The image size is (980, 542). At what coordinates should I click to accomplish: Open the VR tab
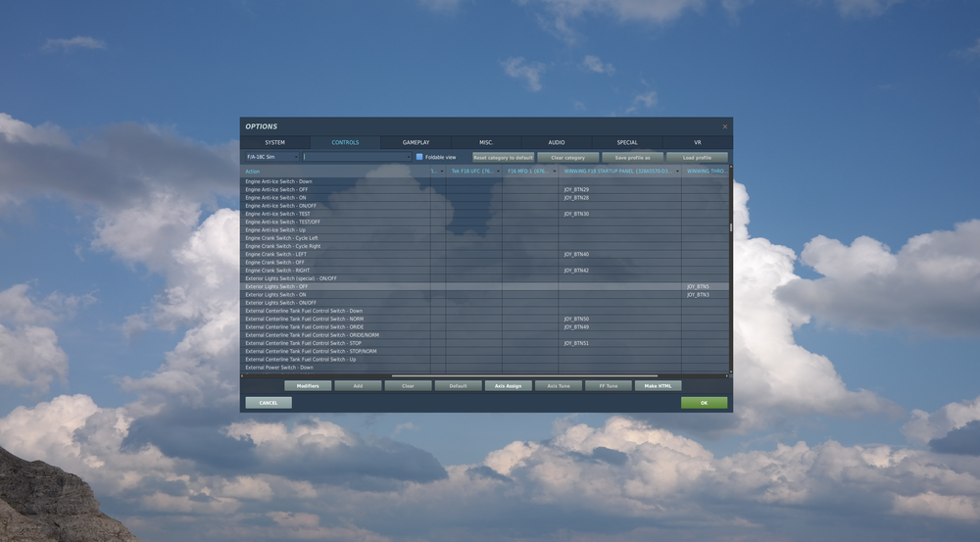698,142
